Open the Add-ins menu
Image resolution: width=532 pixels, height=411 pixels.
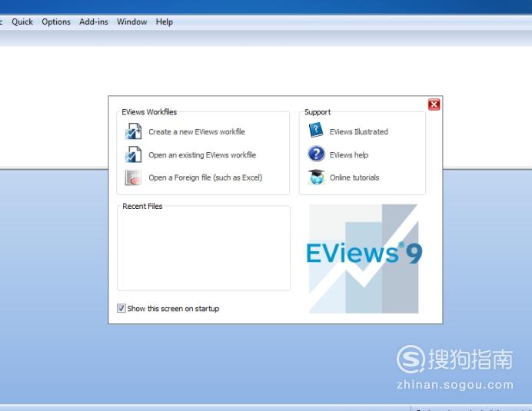[94, 22]
